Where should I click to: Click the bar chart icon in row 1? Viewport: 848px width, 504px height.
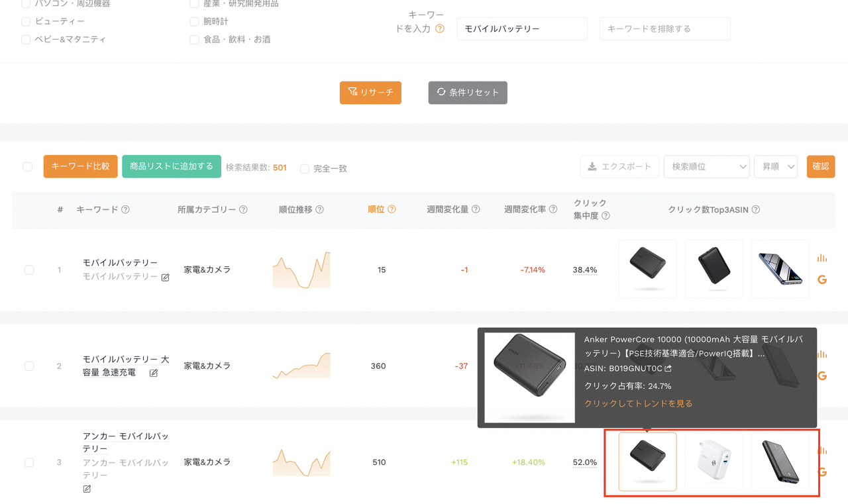pos(822,258)
